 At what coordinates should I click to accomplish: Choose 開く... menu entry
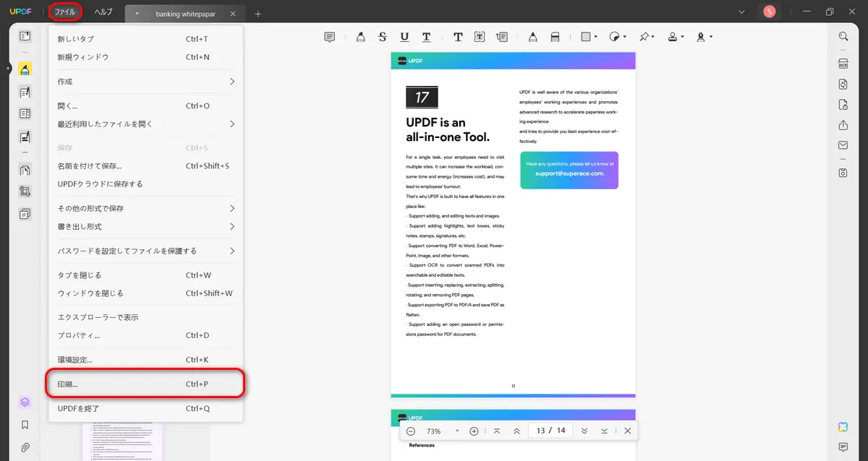146,106
